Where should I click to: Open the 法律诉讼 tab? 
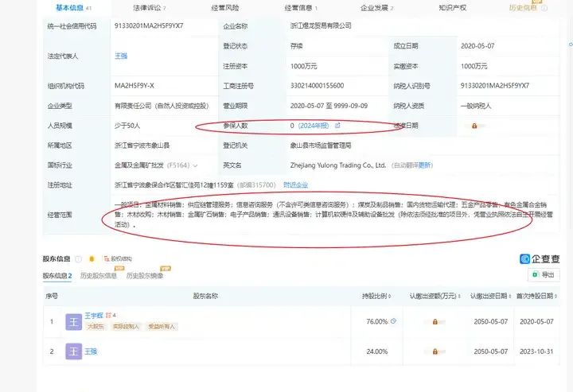pos(149,8)
